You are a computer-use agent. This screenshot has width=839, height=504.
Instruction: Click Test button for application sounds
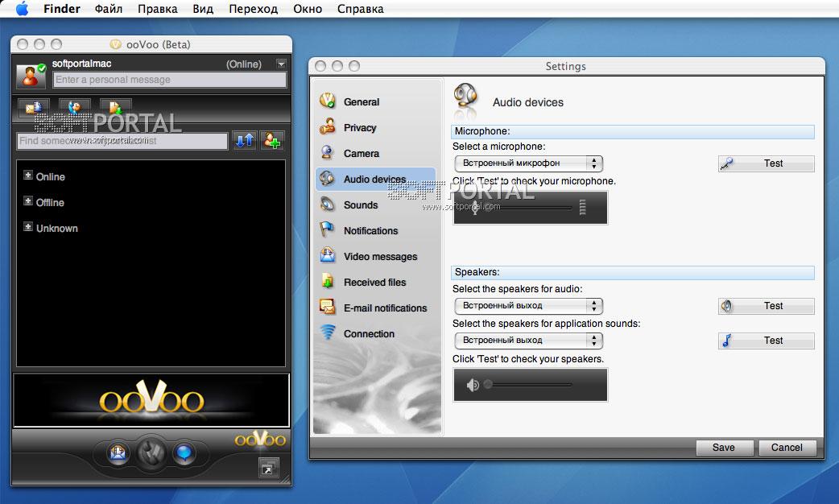[x=767, y=341]
